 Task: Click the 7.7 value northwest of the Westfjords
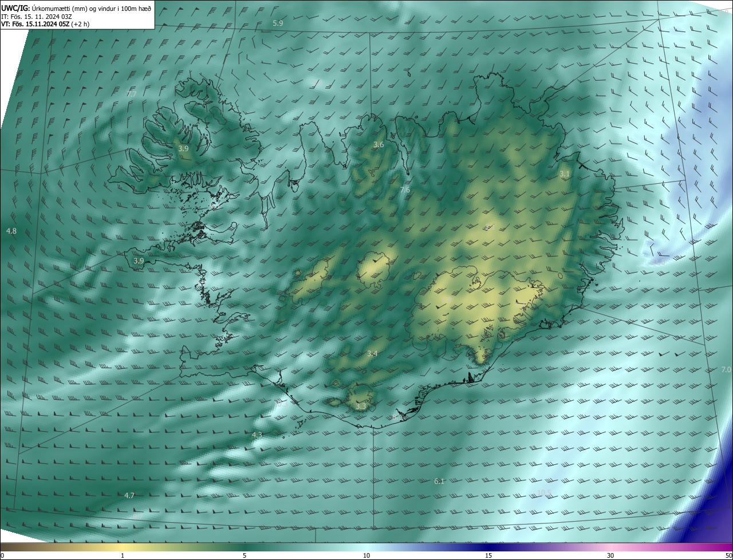(x=131, y=94)
